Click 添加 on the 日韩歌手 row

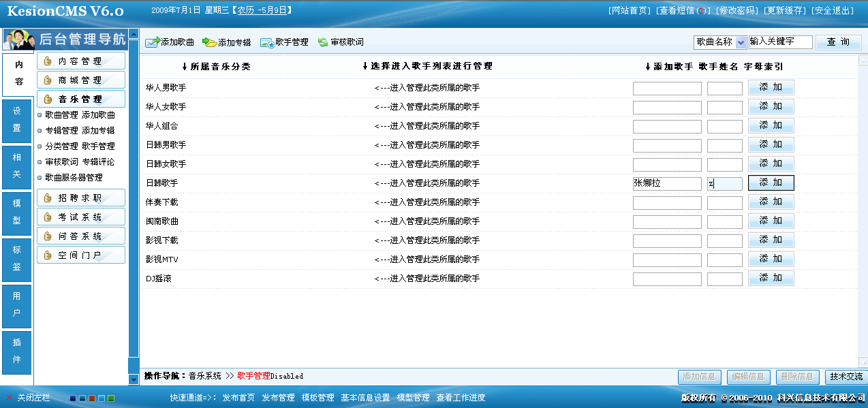point(771,183)
